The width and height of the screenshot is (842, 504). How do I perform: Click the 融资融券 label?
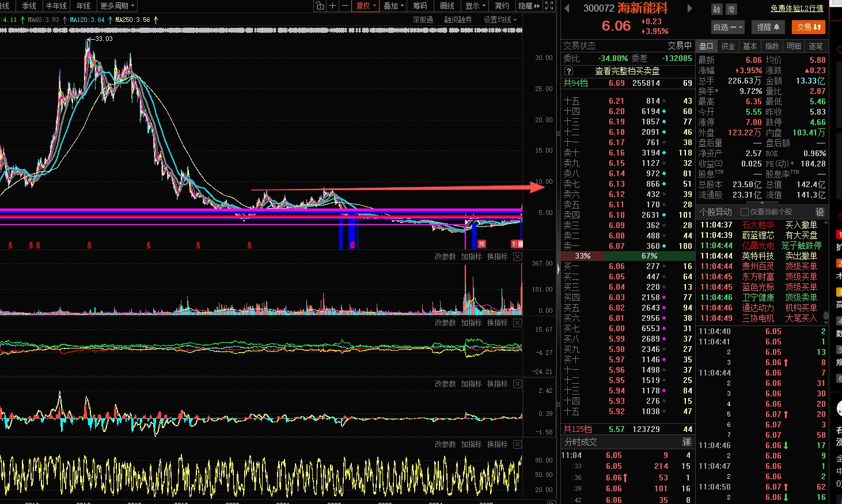[x=458, y=20]
